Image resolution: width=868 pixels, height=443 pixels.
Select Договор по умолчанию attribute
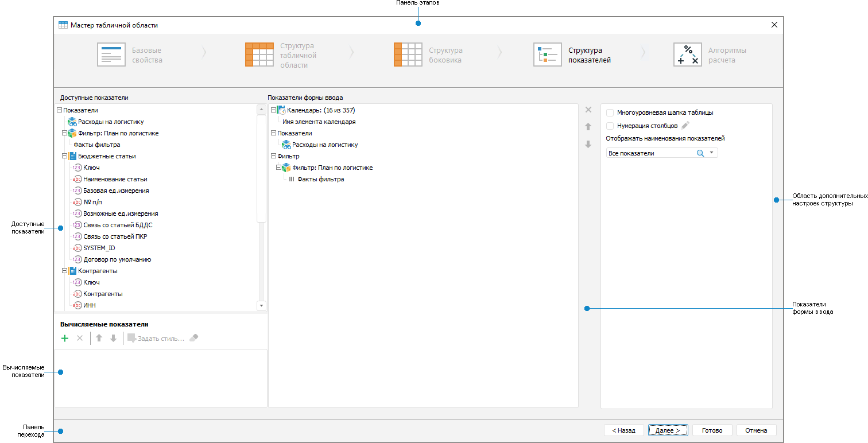click(x=117, y=259)
